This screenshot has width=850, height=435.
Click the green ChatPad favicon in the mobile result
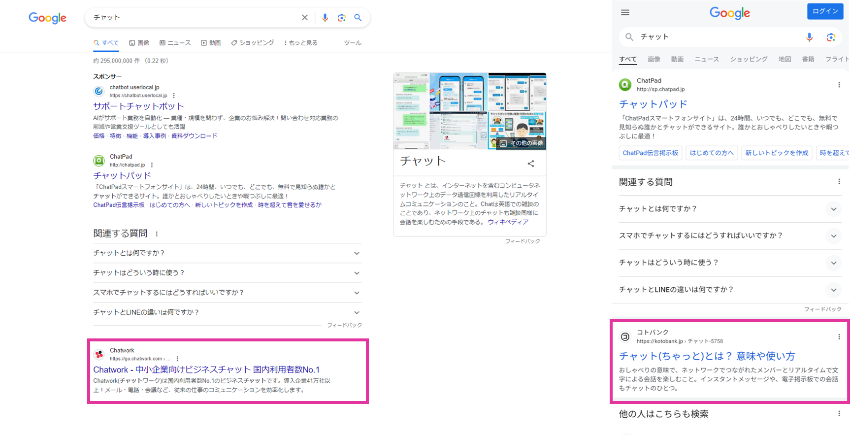click(x=625, y=85)
